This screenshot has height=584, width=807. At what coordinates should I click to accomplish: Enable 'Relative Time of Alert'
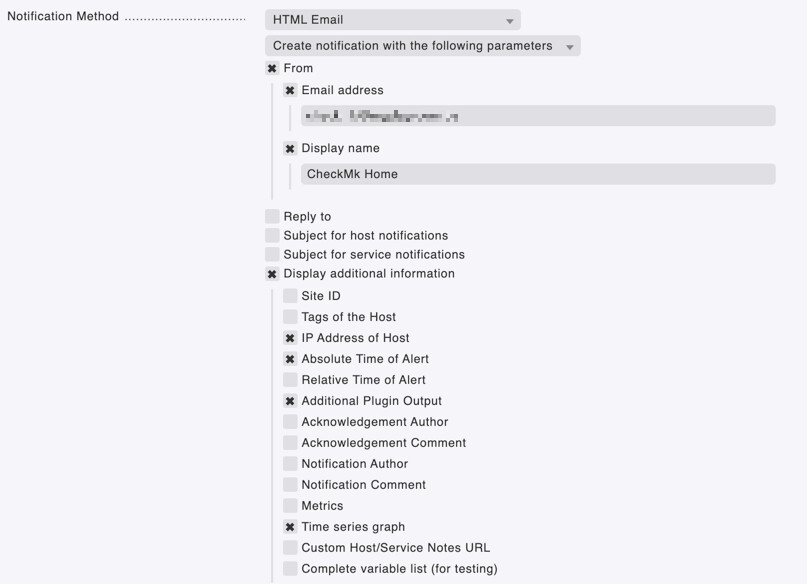click(x=290, y=379)
